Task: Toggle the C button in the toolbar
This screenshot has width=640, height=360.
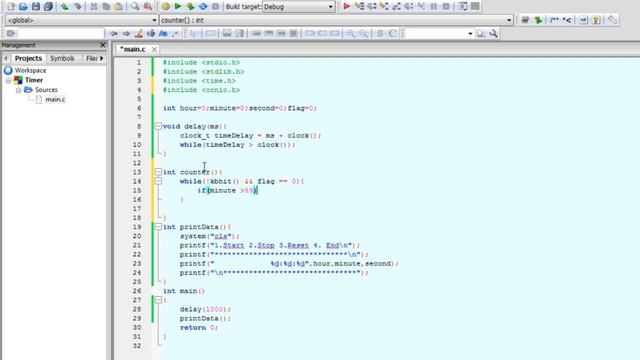Action: (393, 33)
